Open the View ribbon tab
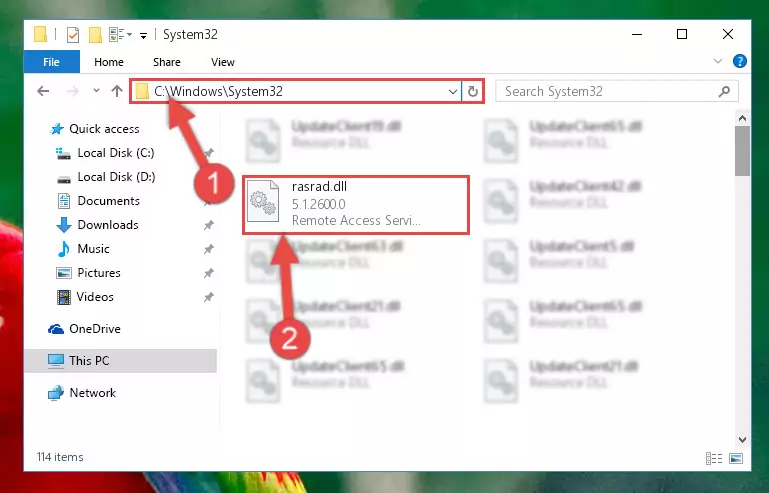The image size is (769, 493). point(223,62)
